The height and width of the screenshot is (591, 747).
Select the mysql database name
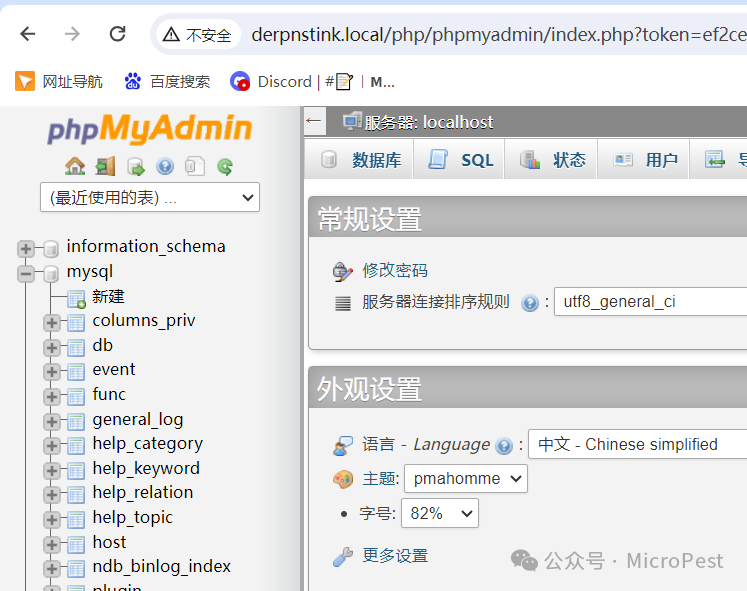coord(90,272)
